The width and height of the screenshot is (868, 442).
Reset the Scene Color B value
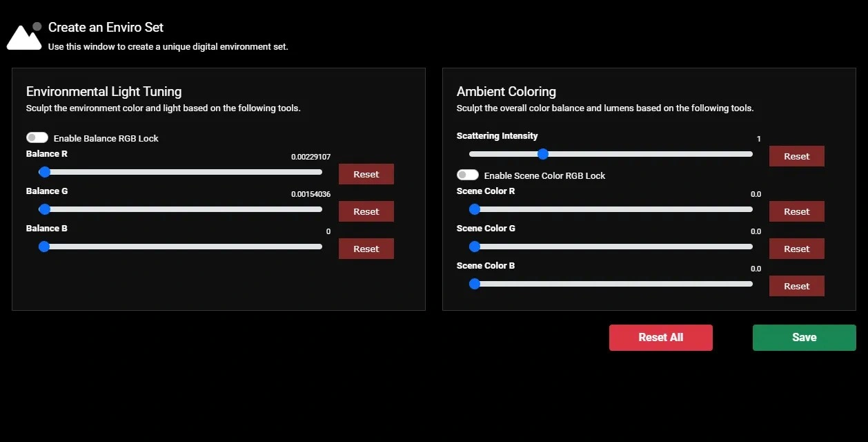[797, 286]
